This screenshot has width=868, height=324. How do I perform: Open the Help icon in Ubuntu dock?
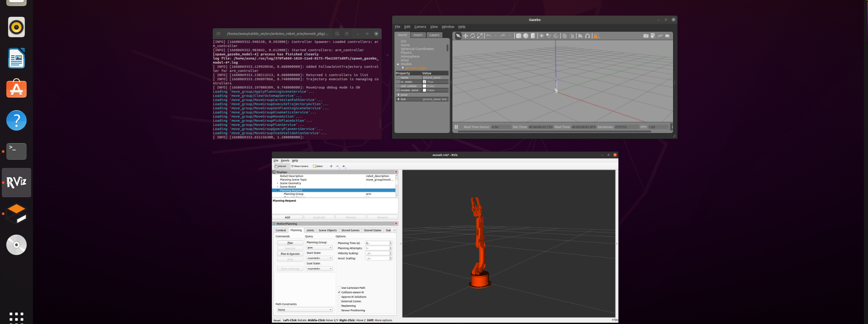(16, 120)
